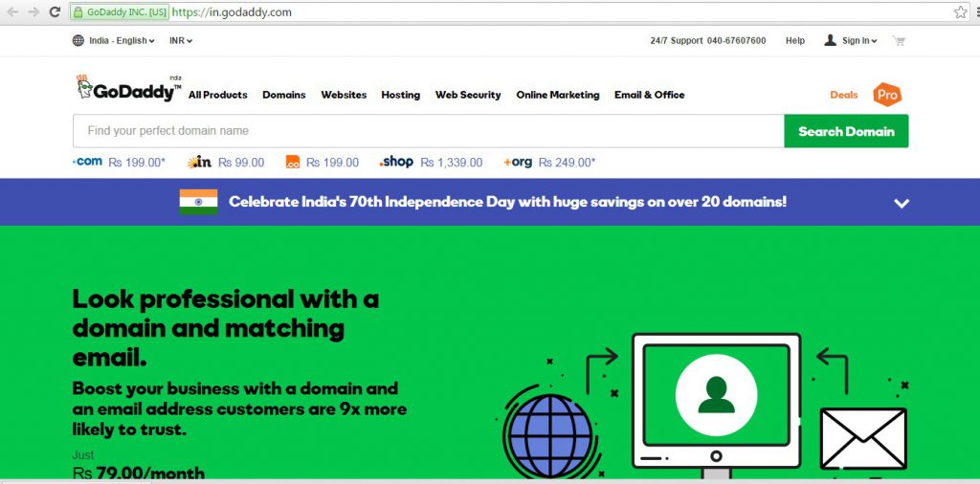Click the globe language icon
This screenshot has width=980, height=484.
(78, 40)
